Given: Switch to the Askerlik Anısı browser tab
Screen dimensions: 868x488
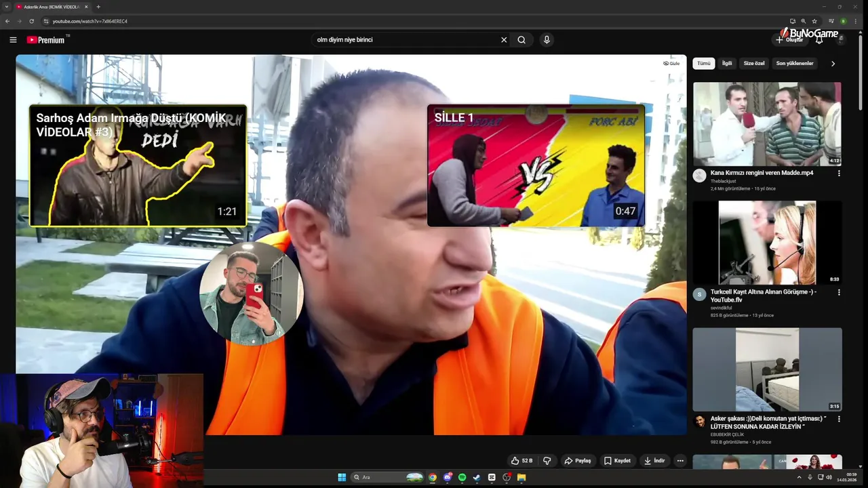Looking at the screenshot, I should point(52,7).
